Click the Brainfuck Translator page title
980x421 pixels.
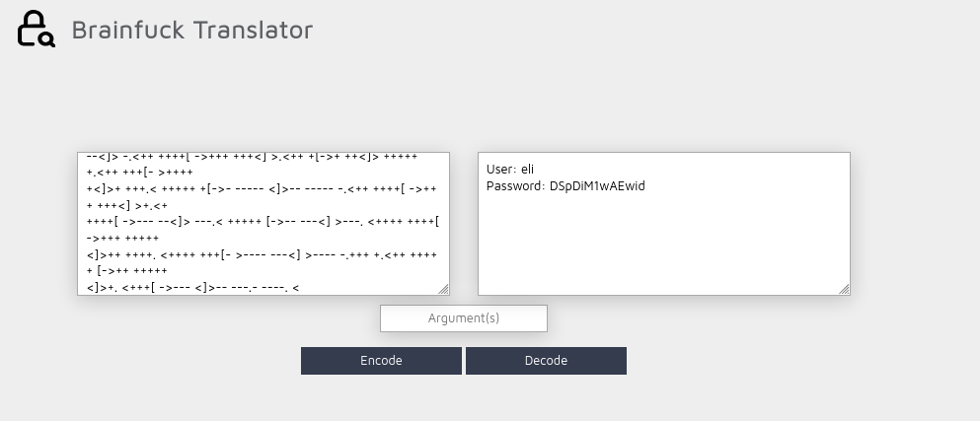pos(191,30)
